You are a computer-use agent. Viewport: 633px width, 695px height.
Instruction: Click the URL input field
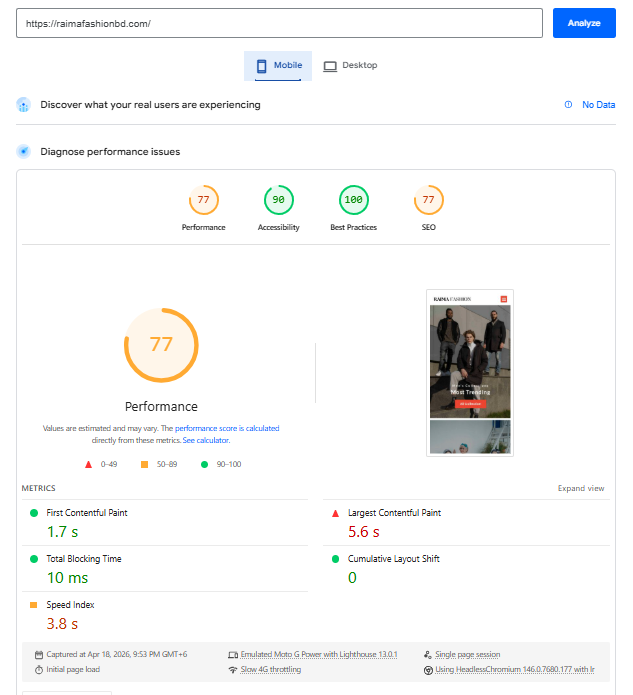[x=279, y=23]
